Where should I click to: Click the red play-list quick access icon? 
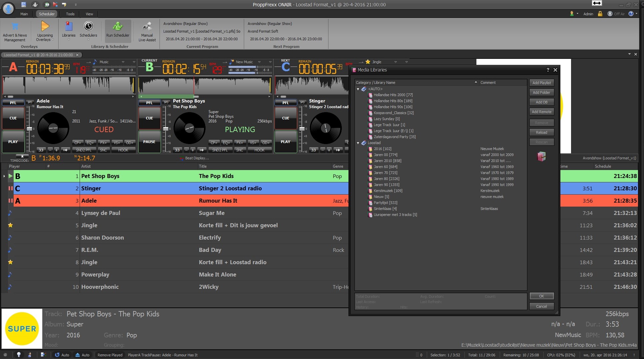pos(55,5)
